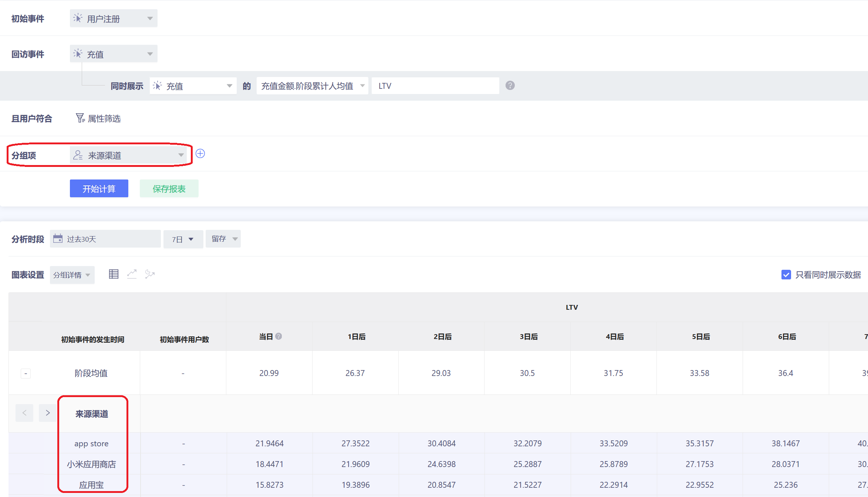Click the help question mark icon beside LTV

[x=510, y=85]
